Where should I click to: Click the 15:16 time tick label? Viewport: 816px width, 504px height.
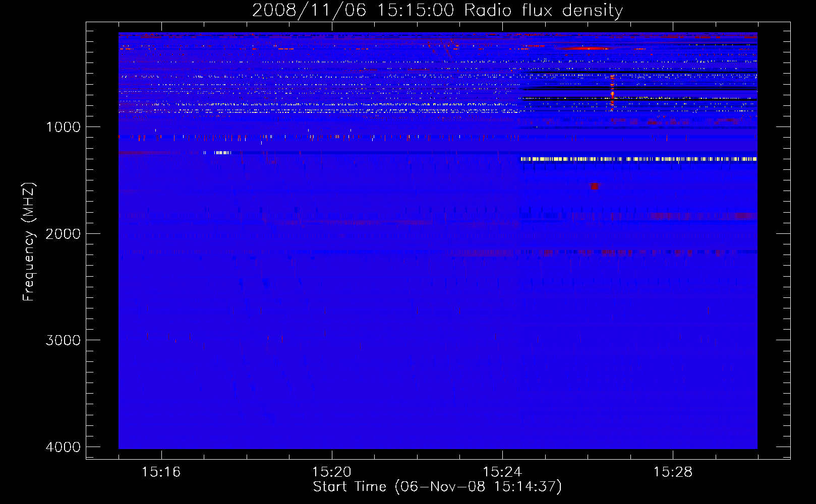click(x=161, y=472)
